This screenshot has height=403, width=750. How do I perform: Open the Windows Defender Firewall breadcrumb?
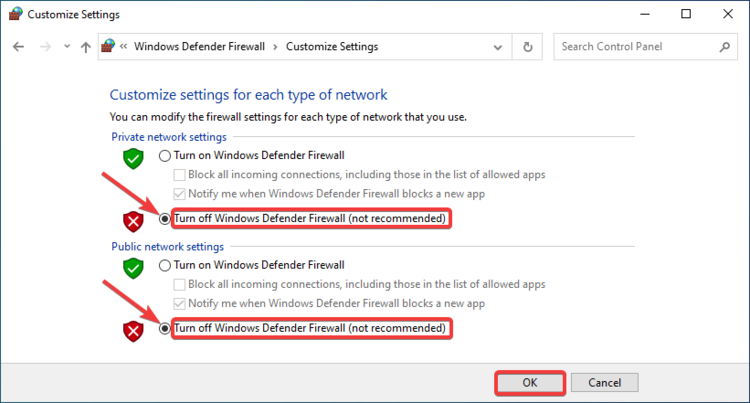[x=199, y=46]
